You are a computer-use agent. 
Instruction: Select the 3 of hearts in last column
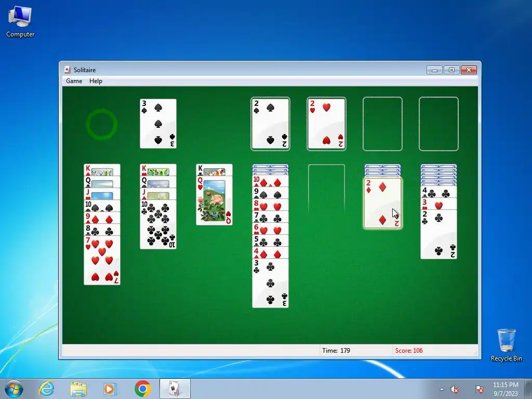438,204
